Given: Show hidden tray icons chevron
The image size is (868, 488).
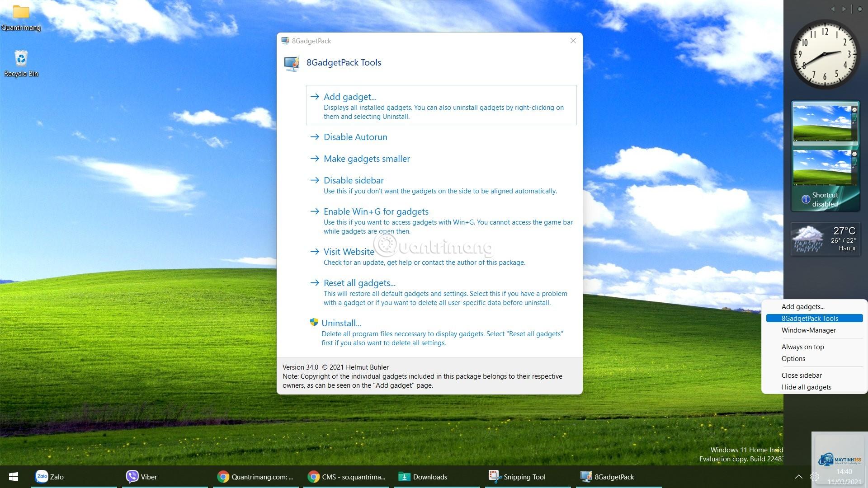Looking at the screenshot, I should (x=799, y=477).
